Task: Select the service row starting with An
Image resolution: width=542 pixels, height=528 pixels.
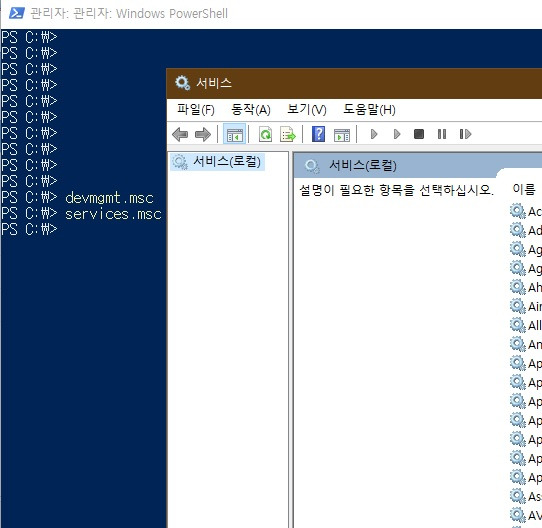Action: tap(526, 344)
